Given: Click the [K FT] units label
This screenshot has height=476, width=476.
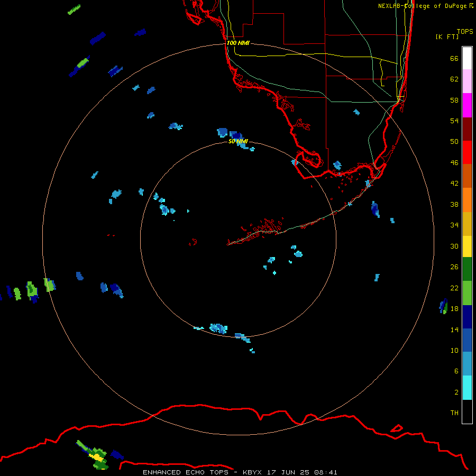Looking at the screenshot, I should tap(447, 36).
